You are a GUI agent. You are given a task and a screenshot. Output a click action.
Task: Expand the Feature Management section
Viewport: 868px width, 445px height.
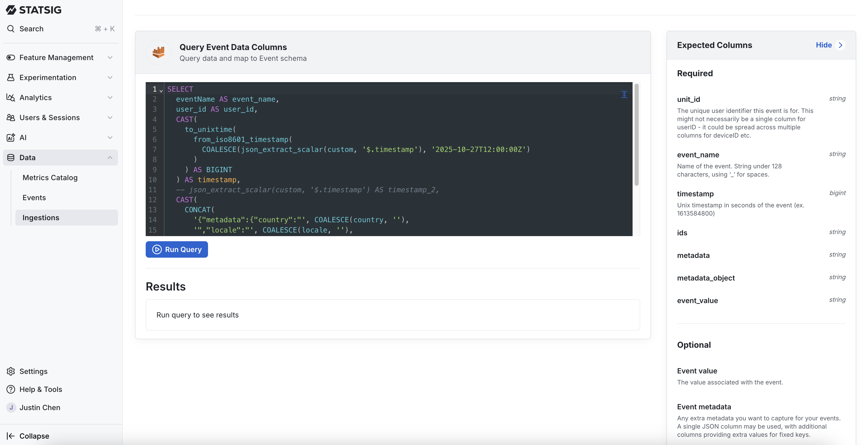(110, 57)
